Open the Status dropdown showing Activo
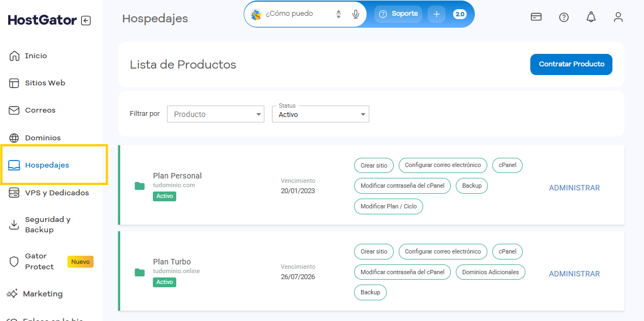 [x=321, y=114]
